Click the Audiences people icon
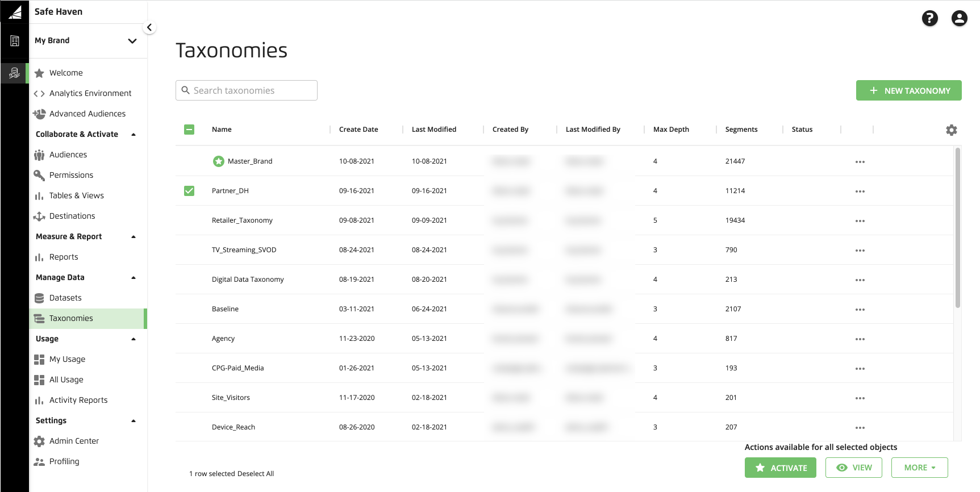This screenshot has height=492, width=980. coord(39,155)
